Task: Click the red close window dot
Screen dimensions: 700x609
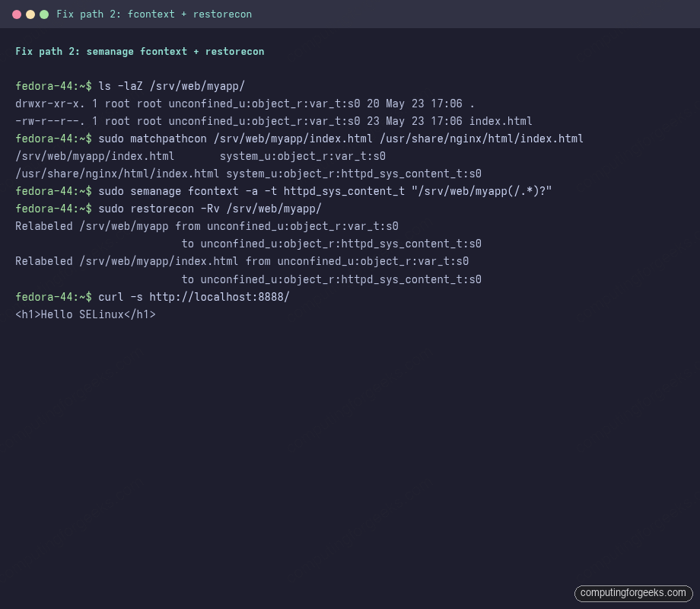Action: (x=17, y=14)
